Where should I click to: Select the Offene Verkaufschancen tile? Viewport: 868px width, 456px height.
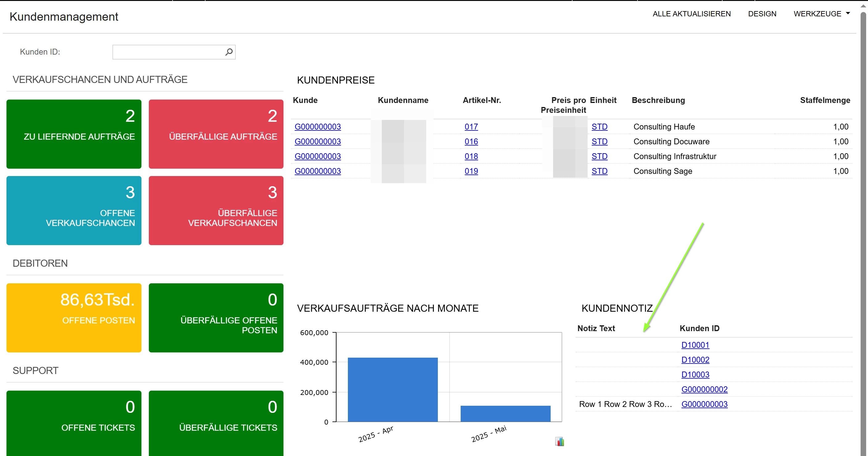tap(74, 211)
